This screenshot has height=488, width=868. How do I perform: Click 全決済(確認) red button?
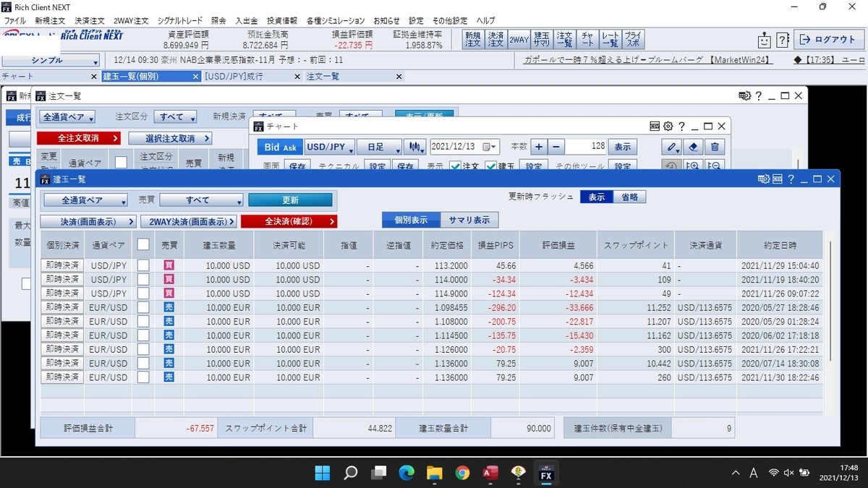[x=289, y=221]
